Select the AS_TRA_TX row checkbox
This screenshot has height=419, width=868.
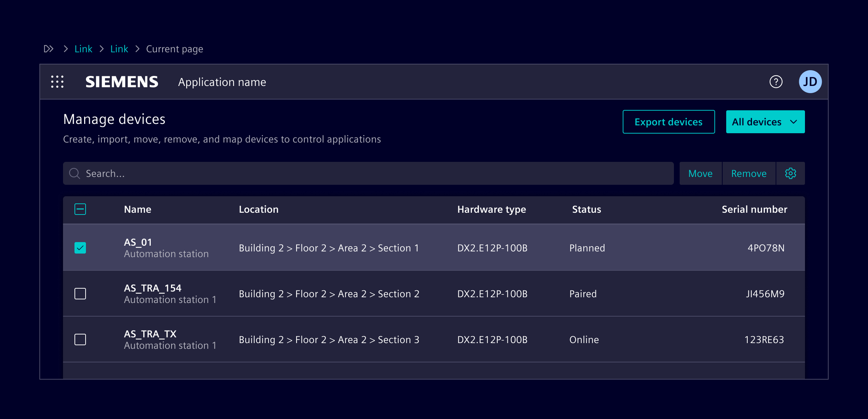pyautogui.click(x=80, y=339)
